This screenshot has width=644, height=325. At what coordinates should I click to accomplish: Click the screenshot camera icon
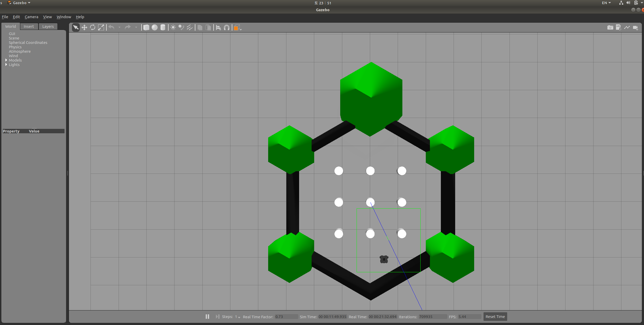610,28
